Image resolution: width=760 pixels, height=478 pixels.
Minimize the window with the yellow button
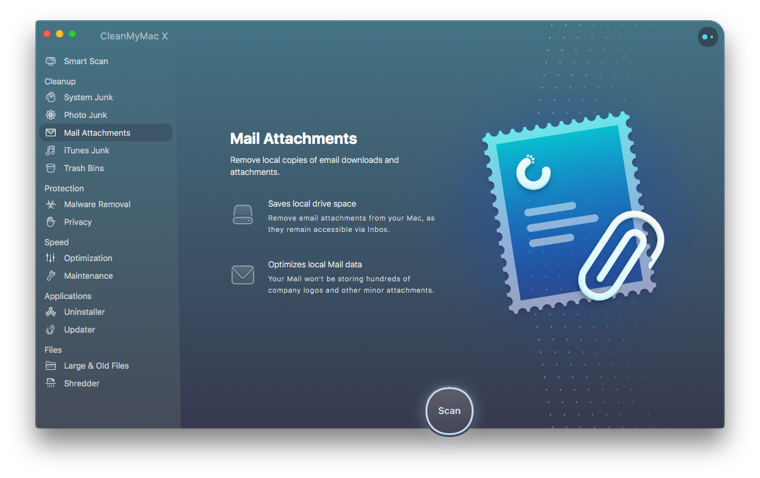coord(60,34)
